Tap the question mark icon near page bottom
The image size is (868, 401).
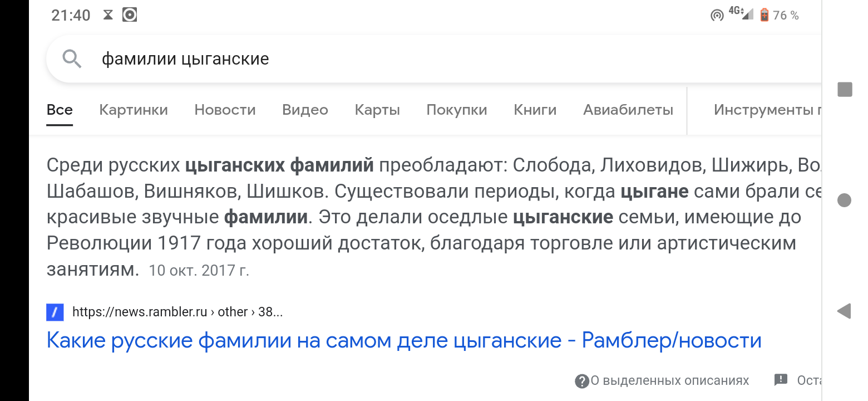point(582,380)
